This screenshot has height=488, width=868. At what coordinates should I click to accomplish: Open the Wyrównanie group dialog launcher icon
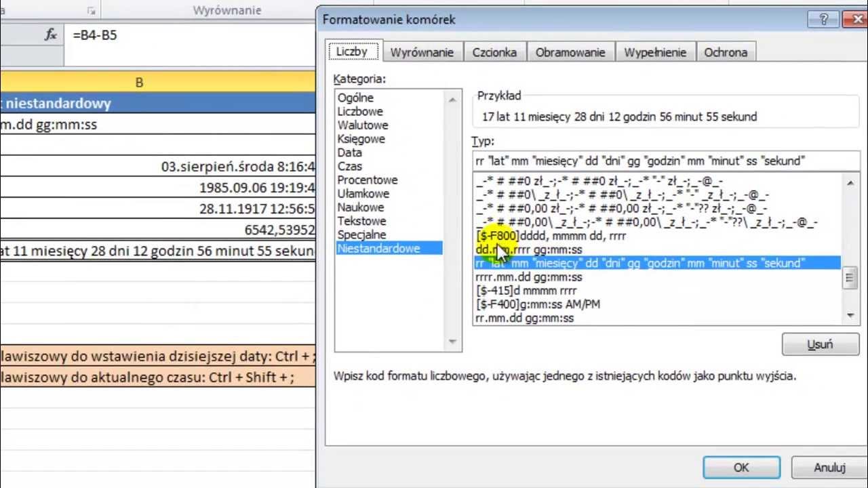click(x=92, y=11)
